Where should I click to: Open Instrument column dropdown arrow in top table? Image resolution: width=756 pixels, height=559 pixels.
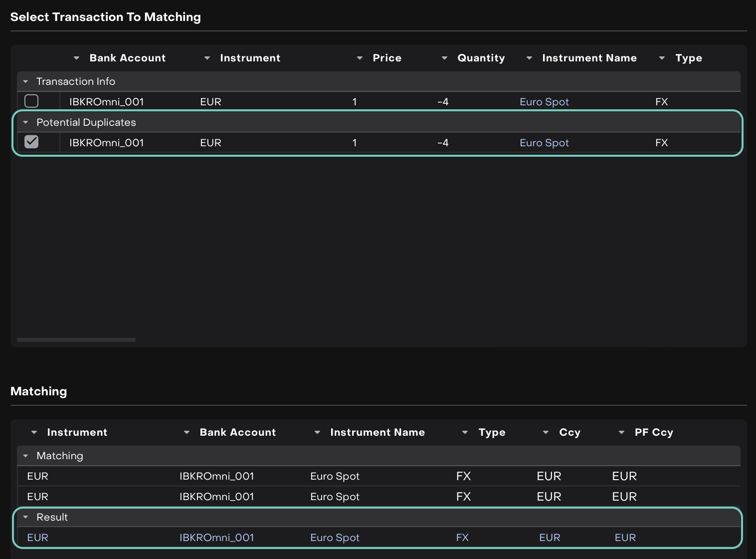coord(207,58)
